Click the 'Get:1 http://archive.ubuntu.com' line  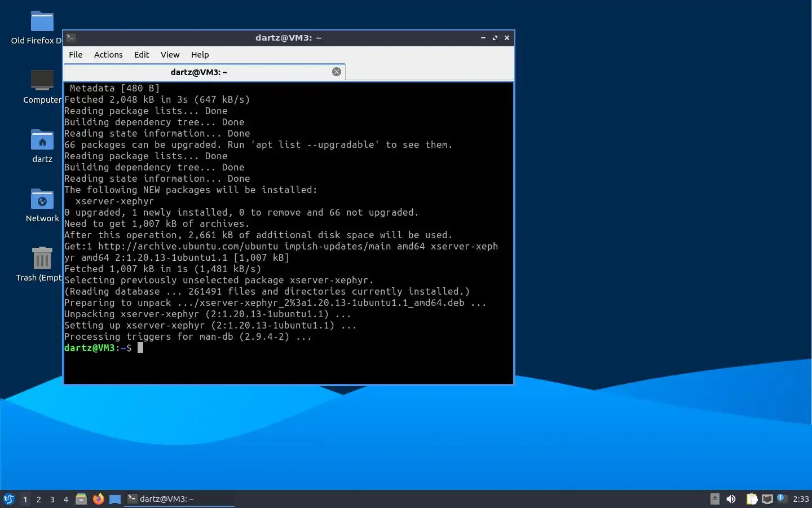coord(281,252)
